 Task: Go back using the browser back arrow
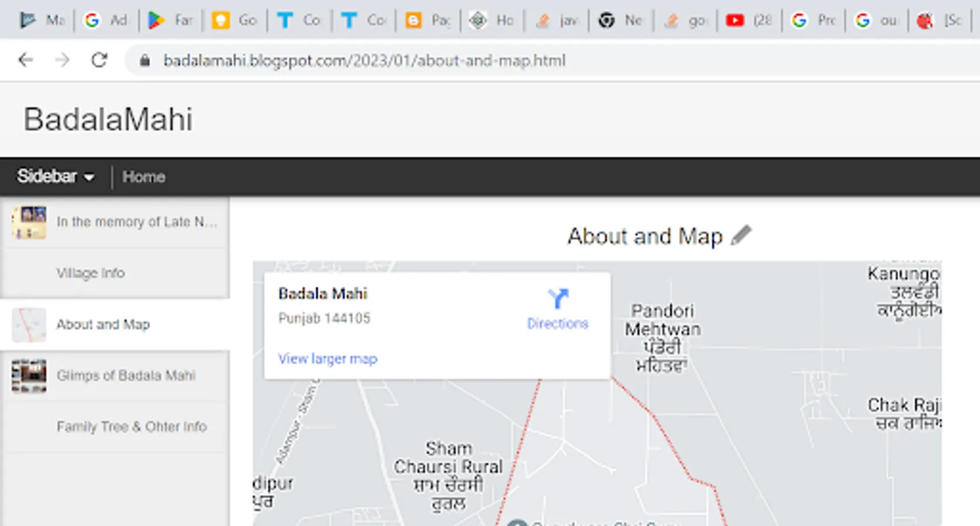coord(26,60)
